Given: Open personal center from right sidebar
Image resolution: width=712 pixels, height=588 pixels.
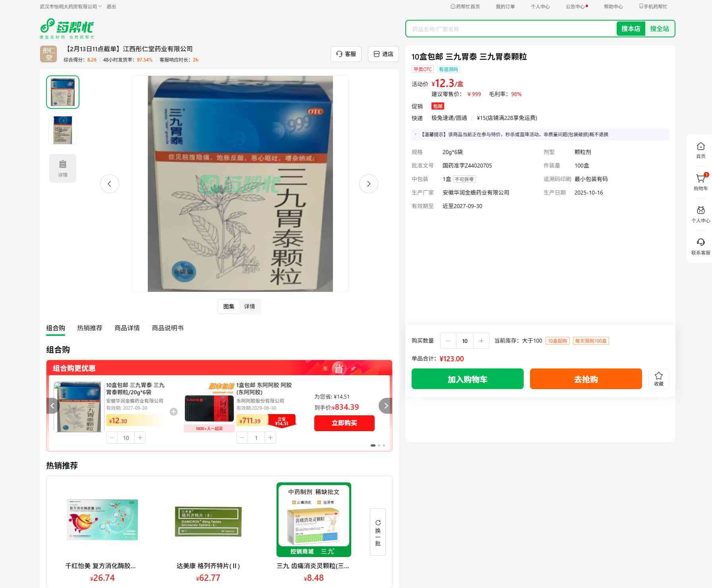Looking at the screenshot, I should pyautogui.click(x=700, y=214).
